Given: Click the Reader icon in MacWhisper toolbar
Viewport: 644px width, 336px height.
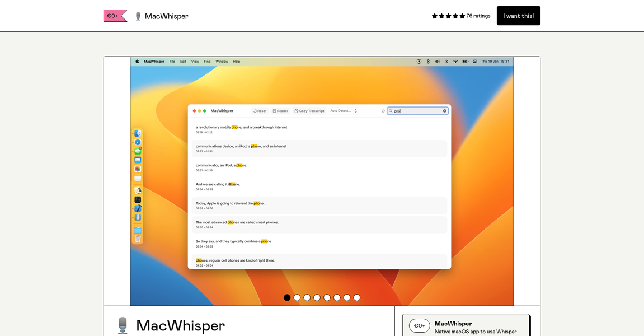Looking at the screenshot, I should [274, 110].
